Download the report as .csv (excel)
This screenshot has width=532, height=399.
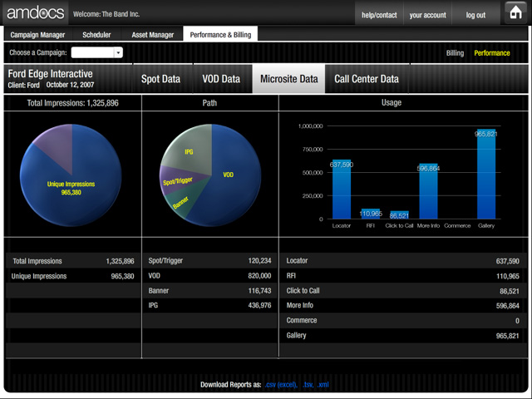(x=281, y=385)
